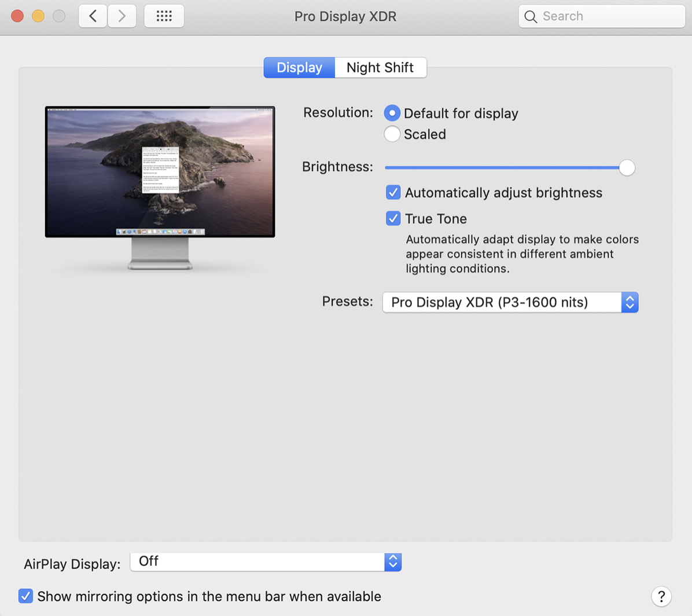692x616 pixels.
Task: Select the Default for display radio button
Action: [392, 113]
